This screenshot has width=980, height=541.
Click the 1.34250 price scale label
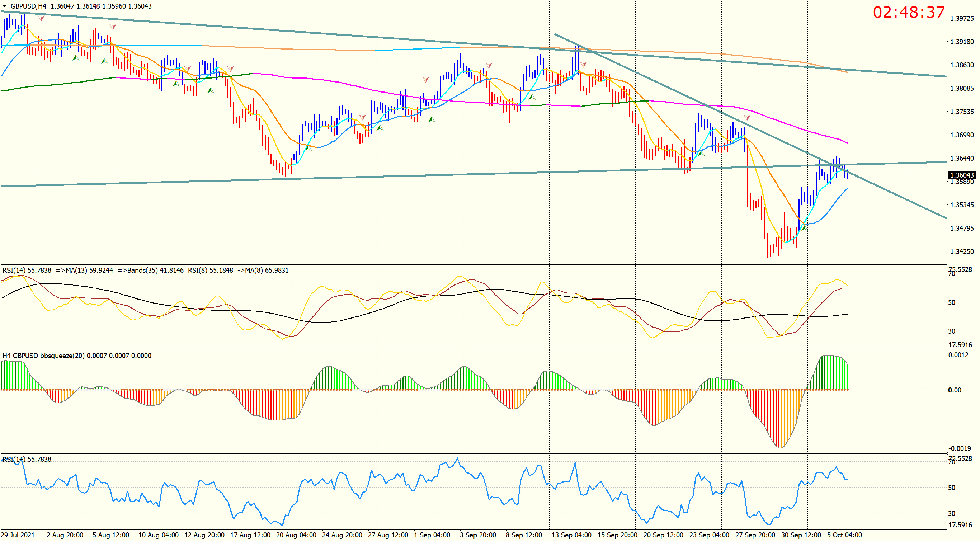[962, 251]
